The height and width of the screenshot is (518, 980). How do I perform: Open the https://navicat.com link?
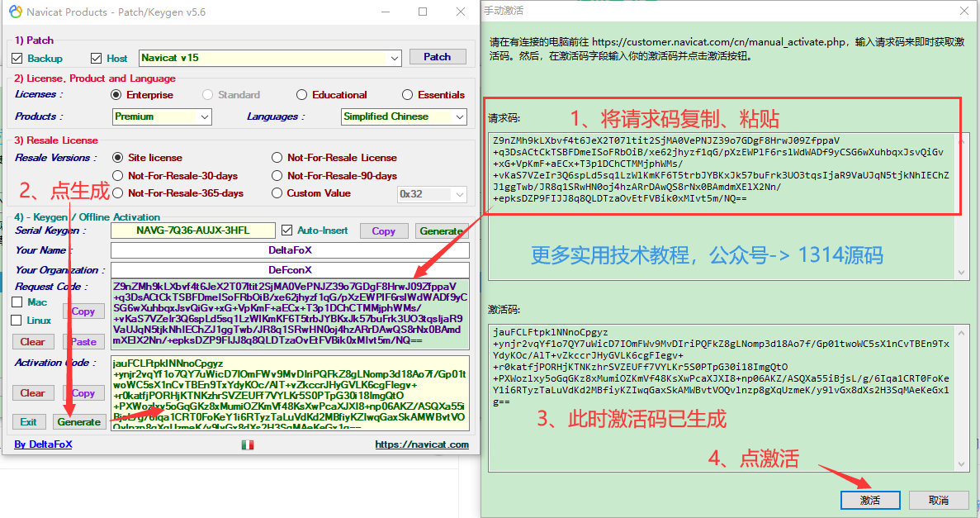[422, 444]
